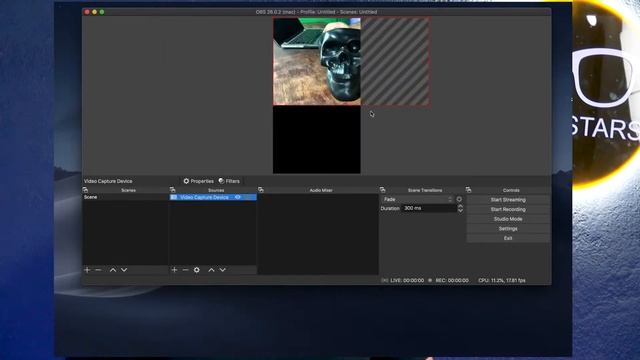Open source properties gear in Sources toolbar

(x=197, y=270)
